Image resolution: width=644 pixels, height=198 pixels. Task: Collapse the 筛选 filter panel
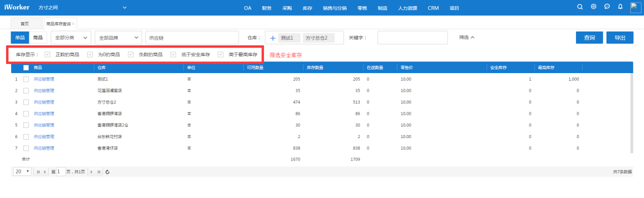tap(467, 38)
